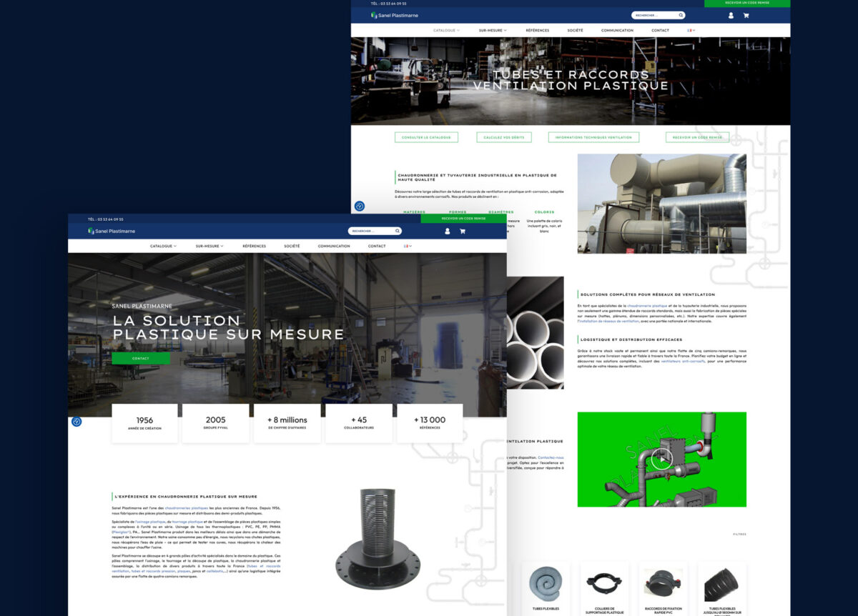858x616 pixels.
Task: Expand the Sur-mesure dropdown in the homepage navigation
Action: [209, 246]
